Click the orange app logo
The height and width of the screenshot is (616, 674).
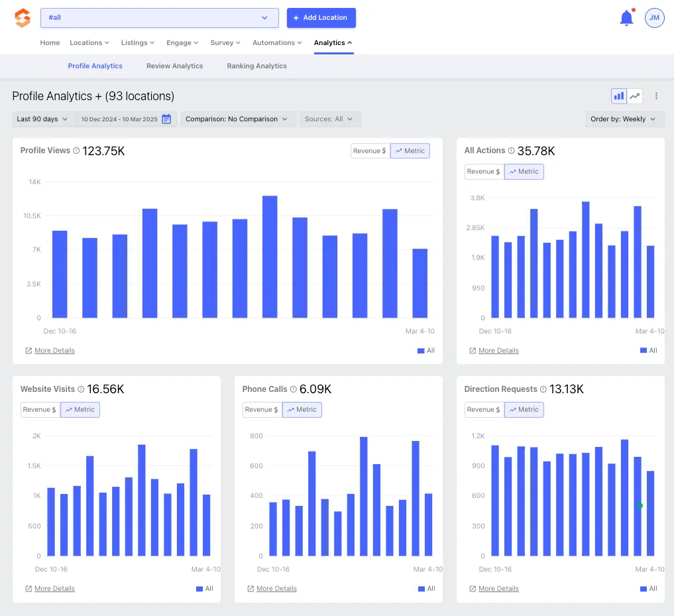tap(23, 18)
